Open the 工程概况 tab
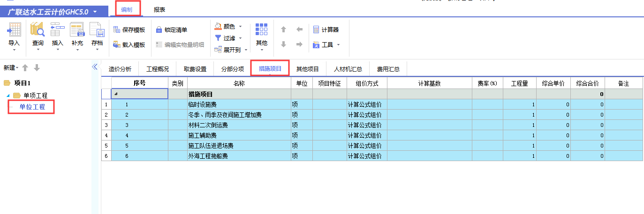The width and height of the screenshot is (644, 214). click(x=158, y=69)
